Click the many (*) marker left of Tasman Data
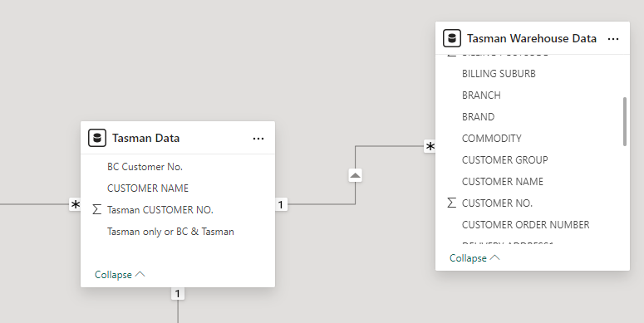This screenshot has height=323, width=644. (x=75, y=204)
